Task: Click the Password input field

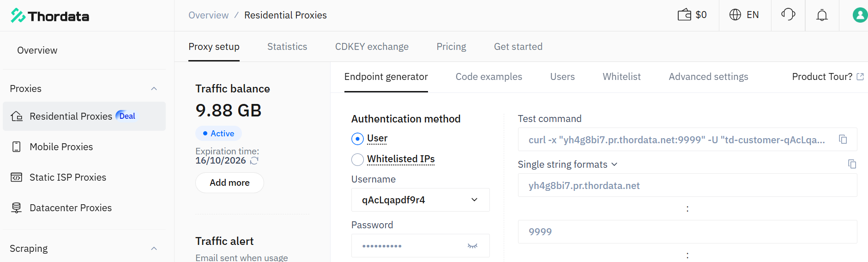Action: click(420, 246)
